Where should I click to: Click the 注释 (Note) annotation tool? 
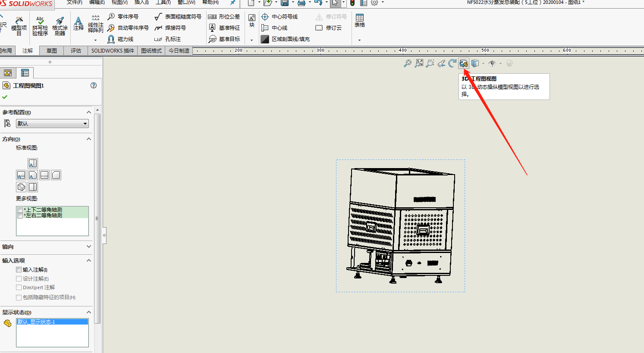79,23
